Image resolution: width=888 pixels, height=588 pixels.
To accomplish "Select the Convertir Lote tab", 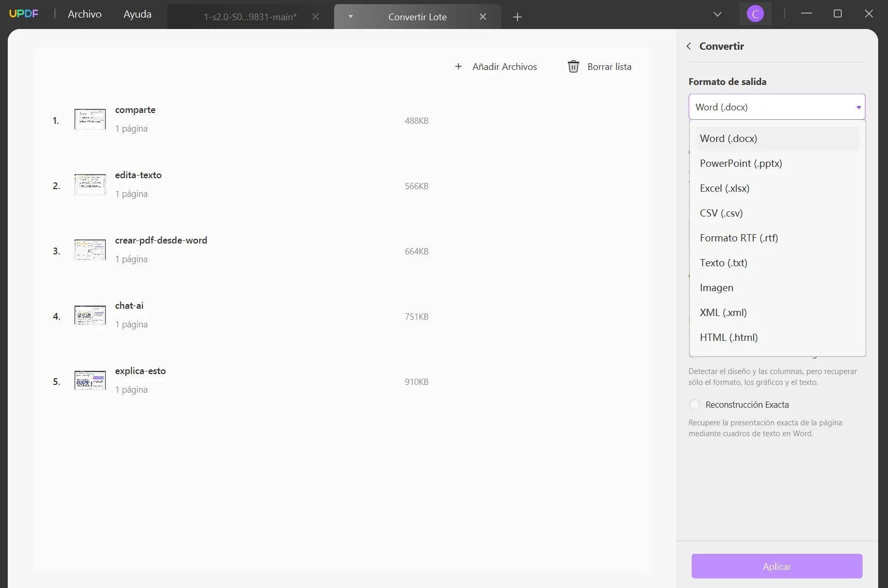I will point(418,17).
